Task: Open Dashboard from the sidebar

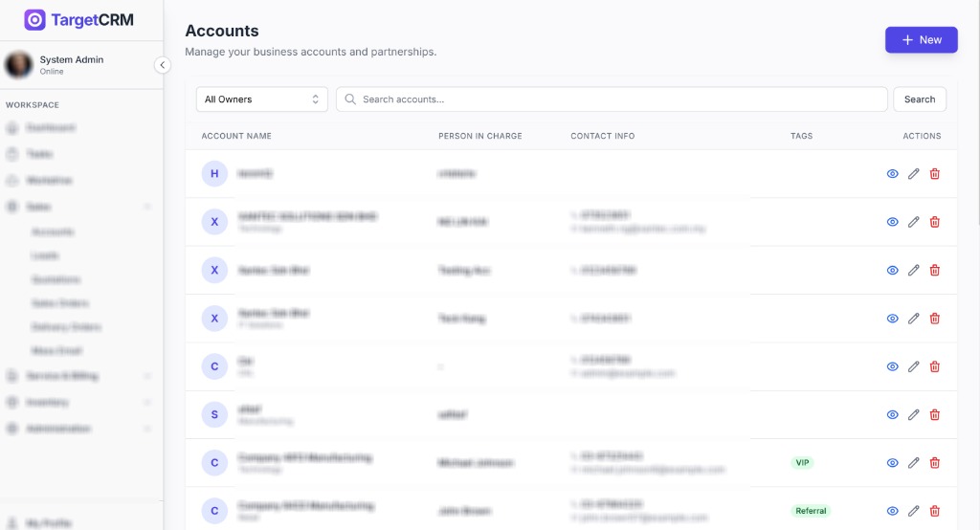Action: coord(51,127)
